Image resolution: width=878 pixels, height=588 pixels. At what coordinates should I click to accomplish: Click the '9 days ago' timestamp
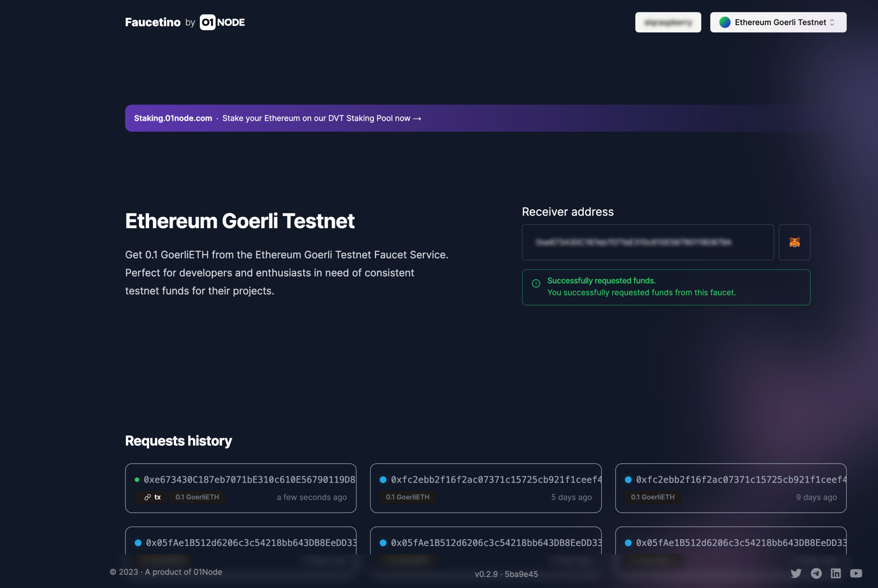point(816,497)
